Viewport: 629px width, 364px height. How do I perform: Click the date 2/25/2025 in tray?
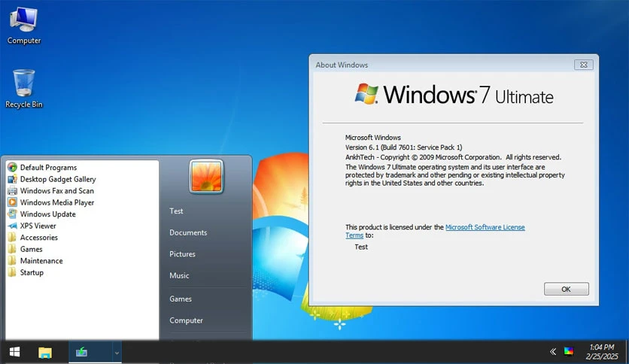(602, 356)
